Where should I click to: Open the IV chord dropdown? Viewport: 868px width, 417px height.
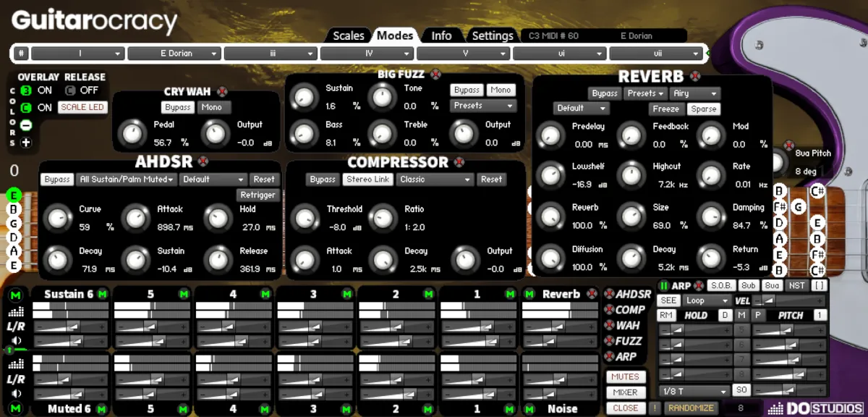[367, 54]
